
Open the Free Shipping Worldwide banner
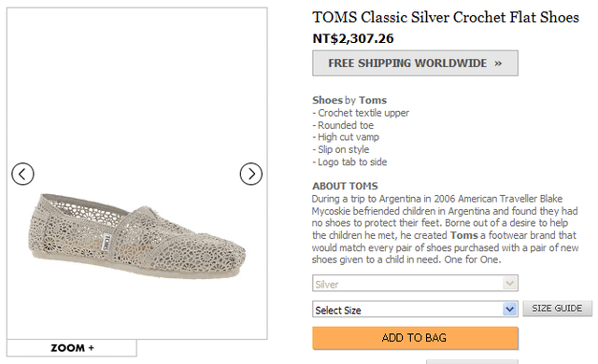[x=415, y=63]
